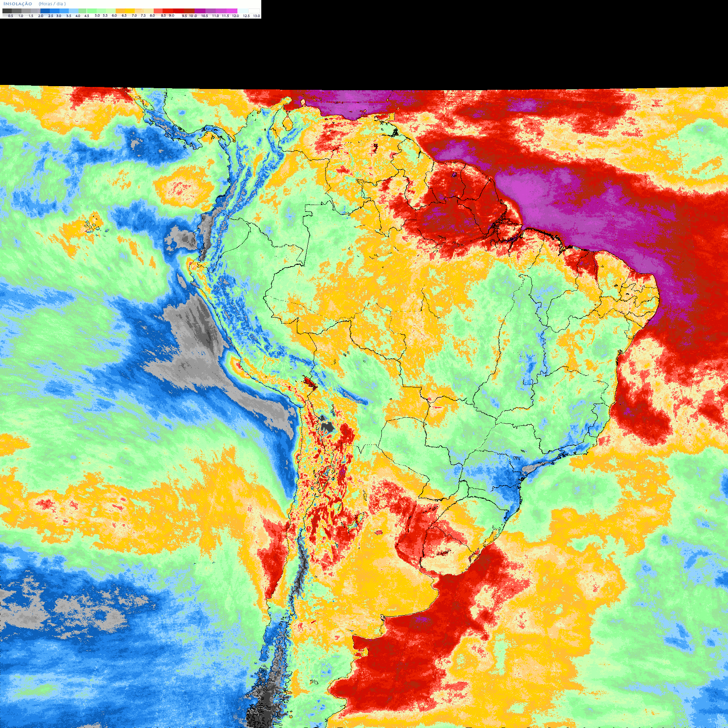
Task: Click the 10.5 legend value
Action: [x=205, y=16]
